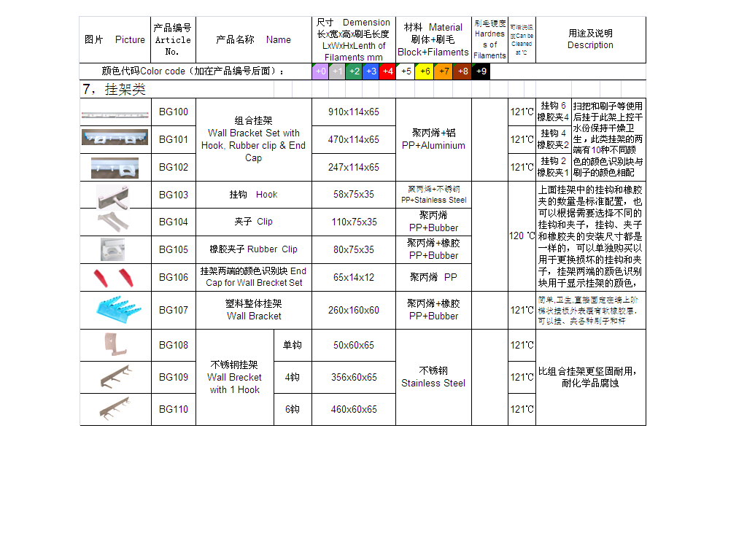The image size is (747, 560).
Task: Select the 58x75x35 dimension cell
Action: click(x=354, y=194)
